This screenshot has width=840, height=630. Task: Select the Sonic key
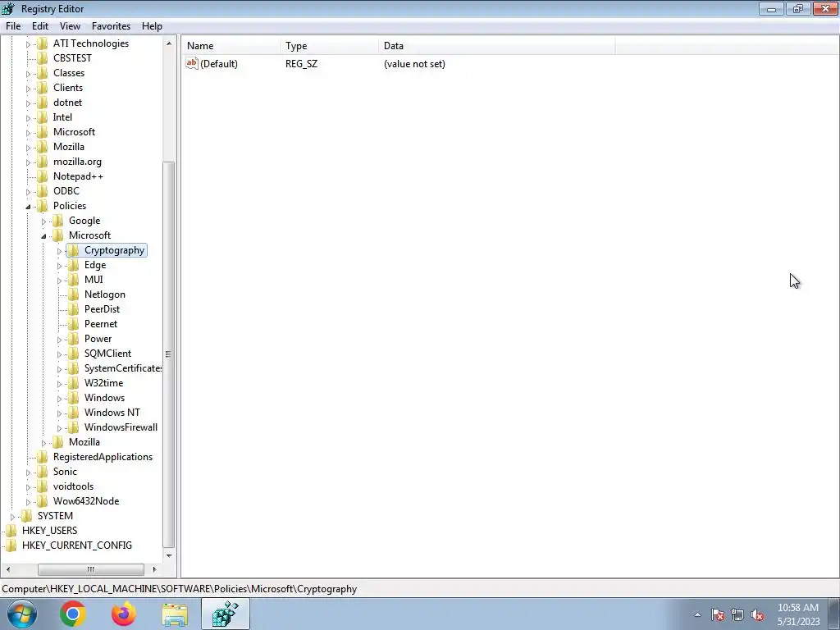click(65, 472)
